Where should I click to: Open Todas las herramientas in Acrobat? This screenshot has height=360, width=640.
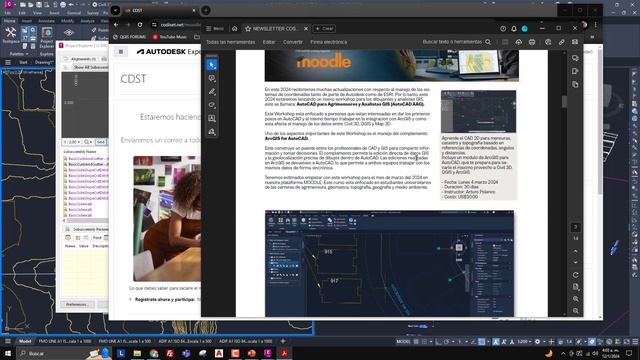pyautogui.click(x=230, y=42)
